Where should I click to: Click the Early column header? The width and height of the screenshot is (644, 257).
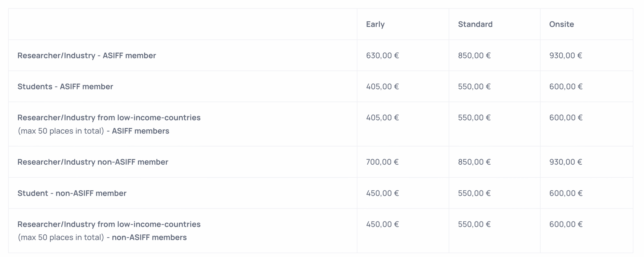[x=375, y=24]
